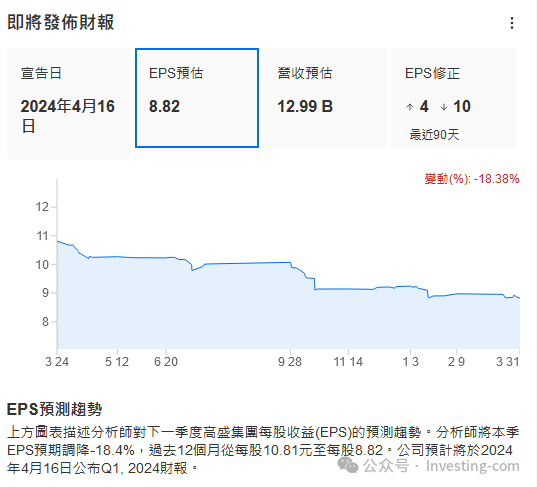This screenshot has height=487, width=537.
Task: Select the EPS預估 card
Action: (197, 98)
